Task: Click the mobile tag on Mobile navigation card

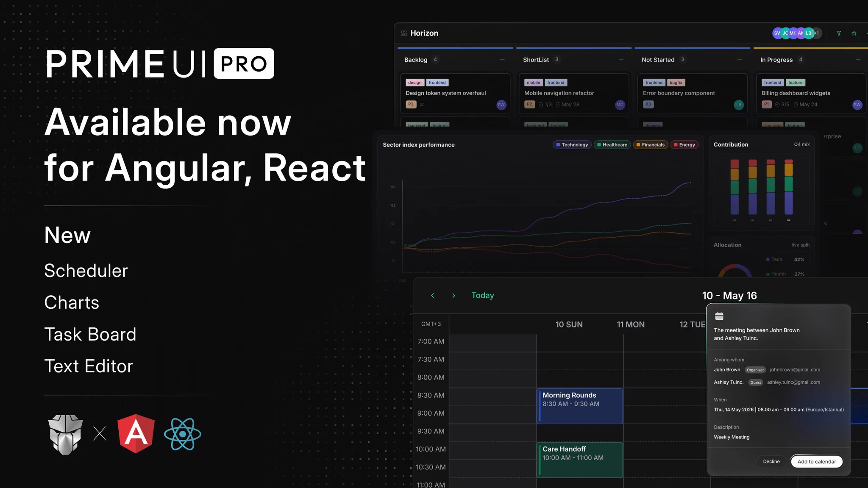Action: tap(534, 83)
